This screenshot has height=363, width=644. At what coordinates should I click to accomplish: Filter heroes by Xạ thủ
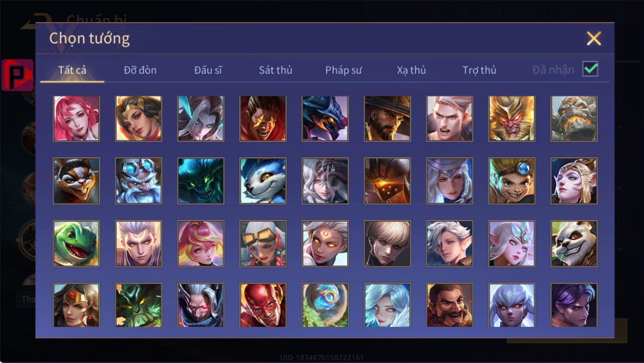click(x=411, y=70)
